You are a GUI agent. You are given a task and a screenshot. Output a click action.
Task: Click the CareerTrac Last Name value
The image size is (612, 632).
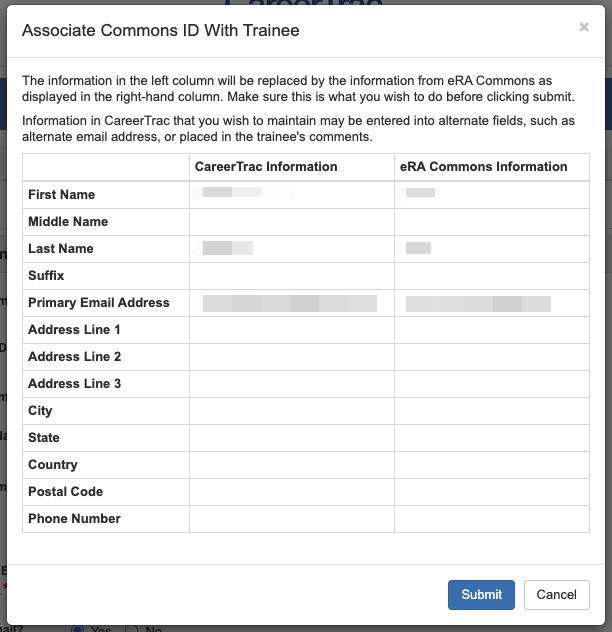click(228, 248)
